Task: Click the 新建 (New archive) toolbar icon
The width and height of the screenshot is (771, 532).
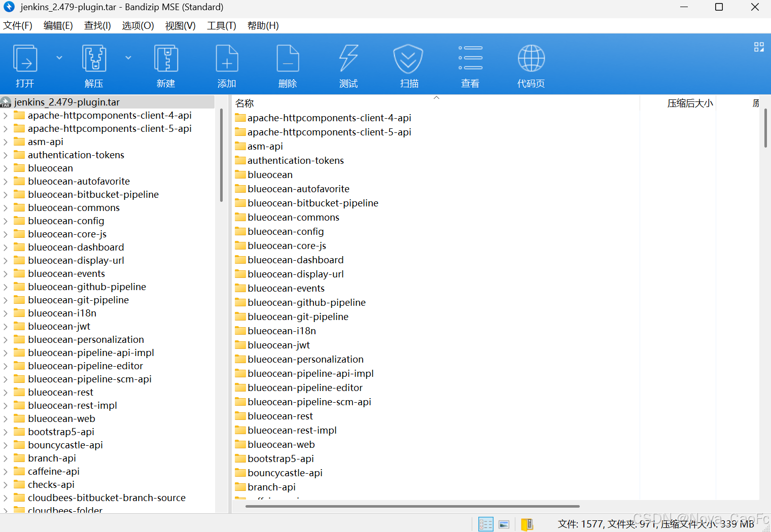Action: coord(166,58)
